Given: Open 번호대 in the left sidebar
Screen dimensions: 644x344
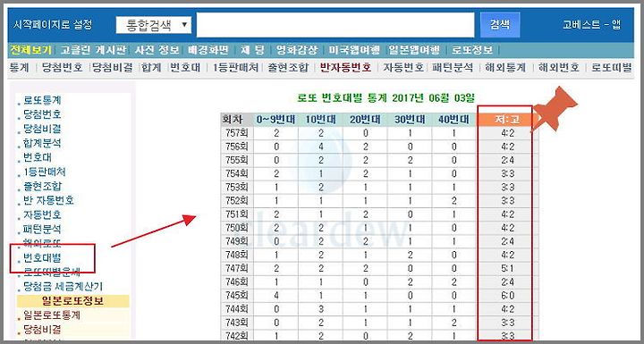Looking at the screenshot, I should coord(38,157).
